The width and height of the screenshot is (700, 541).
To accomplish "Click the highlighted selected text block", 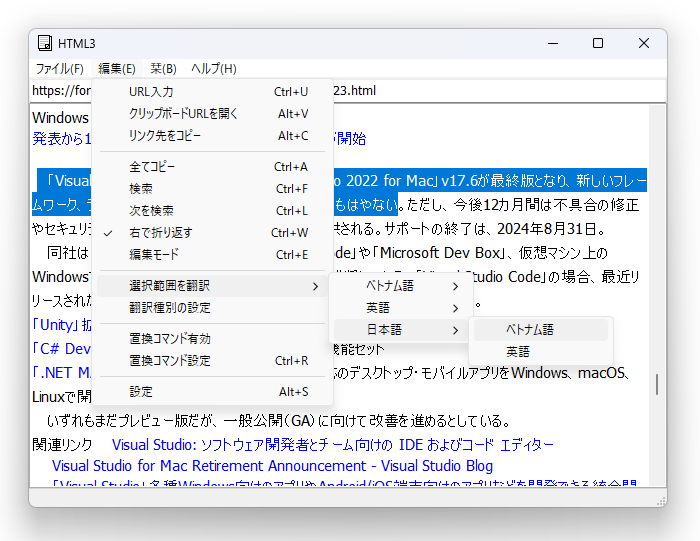I will (490, 181).
